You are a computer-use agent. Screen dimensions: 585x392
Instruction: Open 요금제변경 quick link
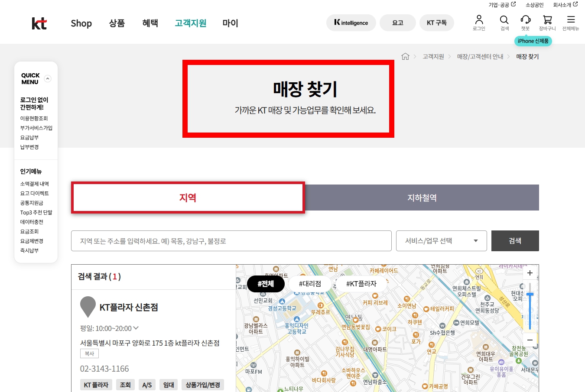32,241
